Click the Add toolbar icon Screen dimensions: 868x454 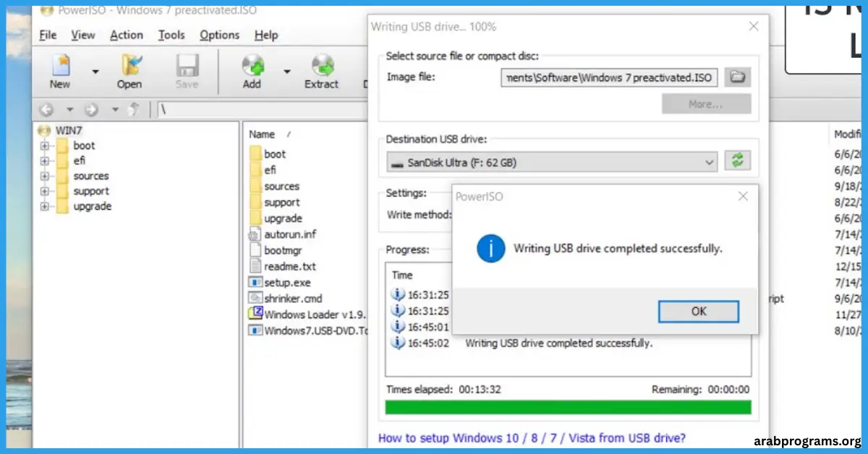[252, 71]
